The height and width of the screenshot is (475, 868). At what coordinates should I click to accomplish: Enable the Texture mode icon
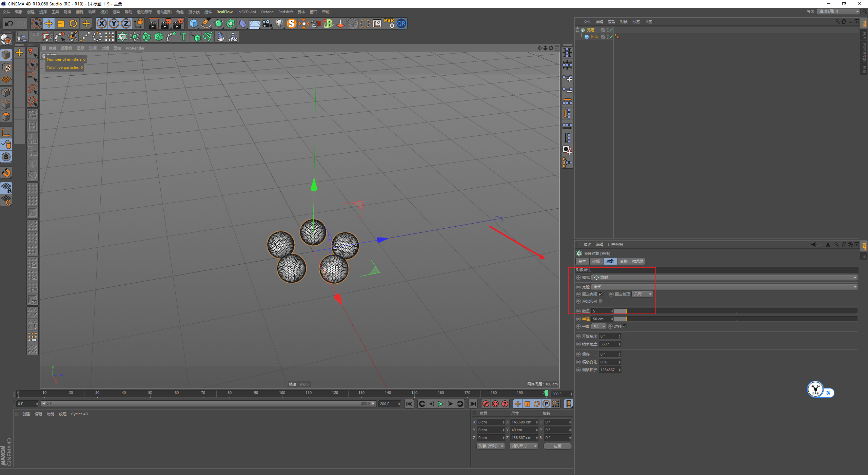(6, 67)
